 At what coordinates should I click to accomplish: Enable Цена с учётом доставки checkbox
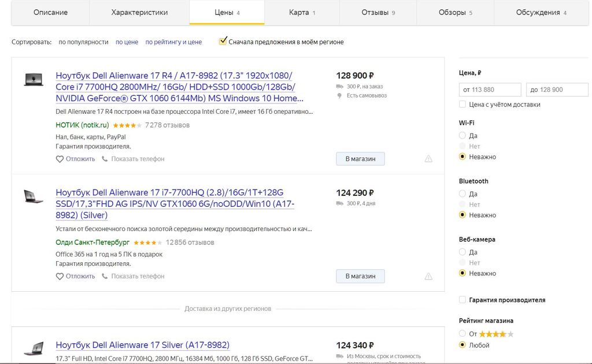pos(462,104)
